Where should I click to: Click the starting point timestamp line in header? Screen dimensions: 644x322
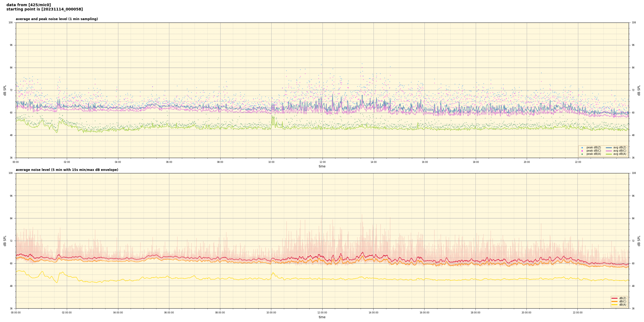point(45,9)
